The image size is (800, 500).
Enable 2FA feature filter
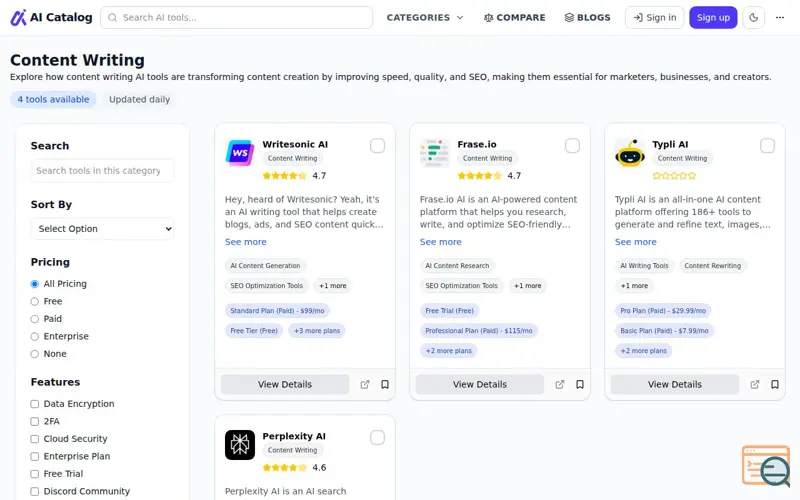click(x=35, y=421)
